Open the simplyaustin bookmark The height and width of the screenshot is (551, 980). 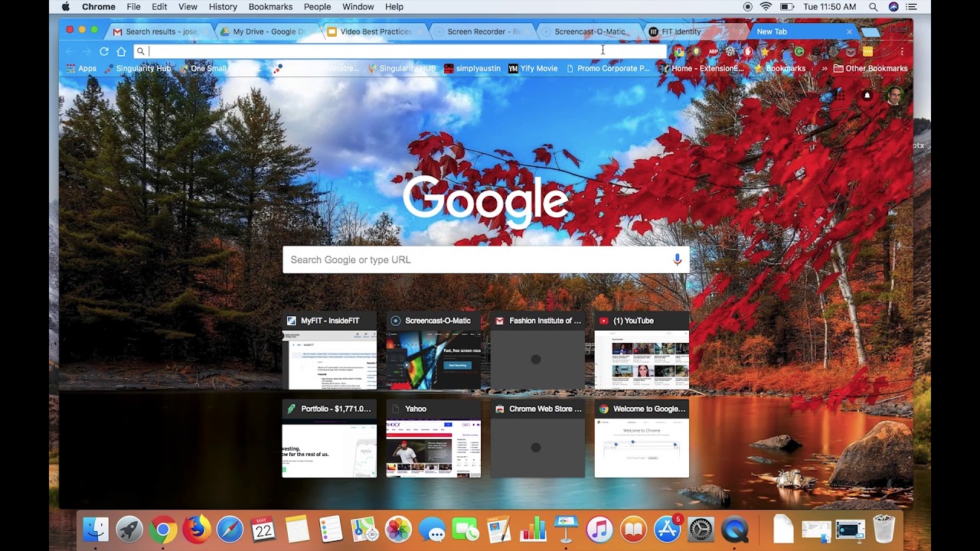click(x=472, y=68)
